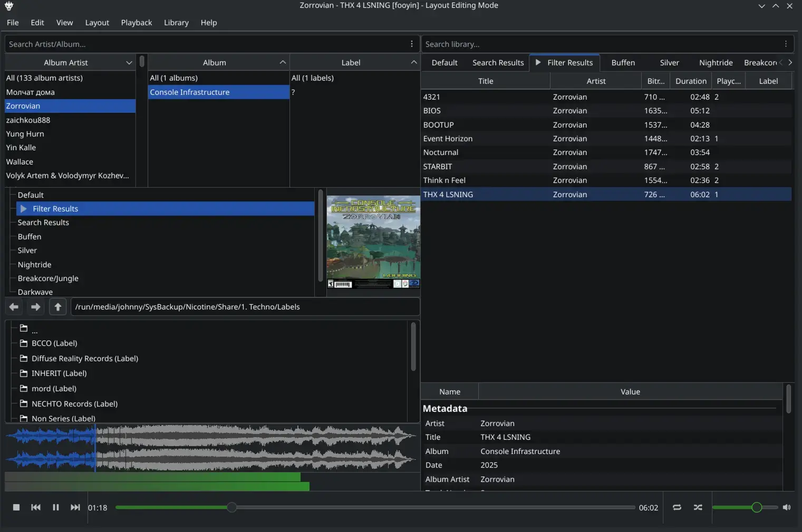Screen dimensions: 802x532
Task: Skip to the next track
Action: point(75,507)
